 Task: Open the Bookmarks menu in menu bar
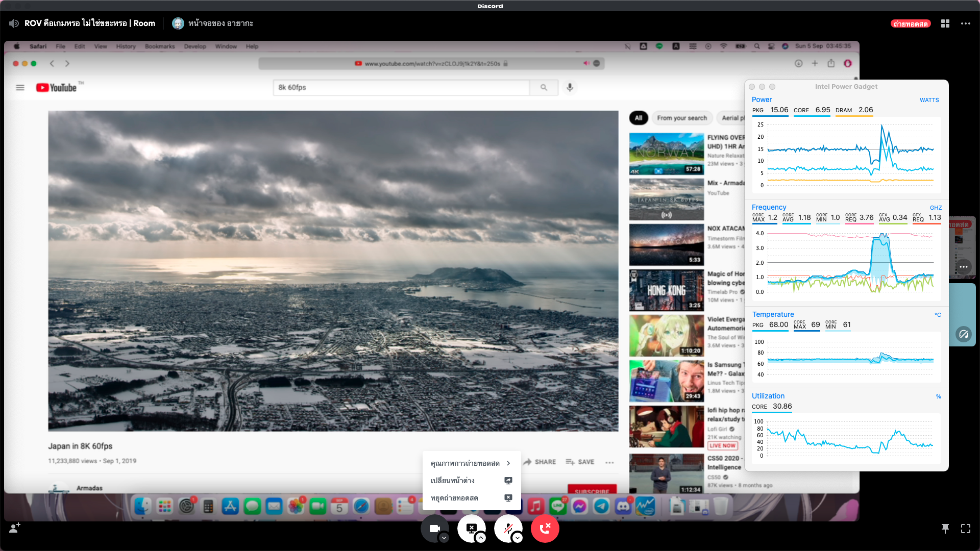(x=160, y=46)
